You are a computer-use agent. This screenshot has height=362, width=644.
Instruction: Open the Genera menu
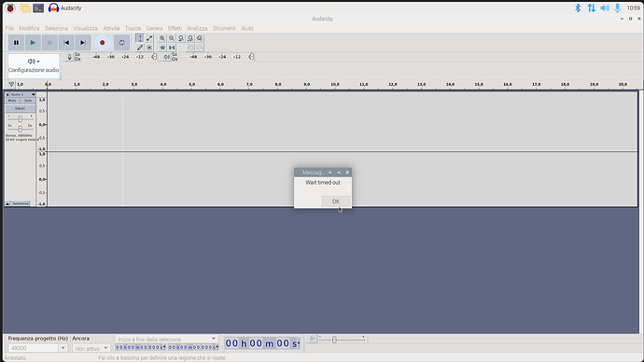(154, 28)
